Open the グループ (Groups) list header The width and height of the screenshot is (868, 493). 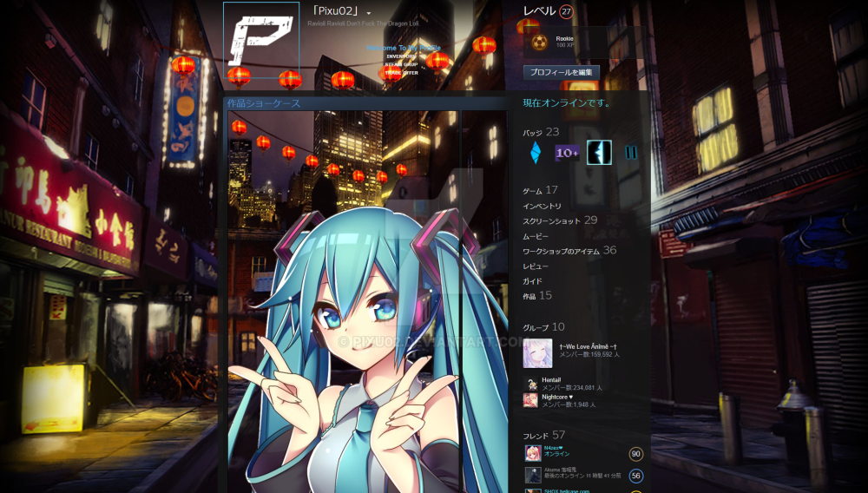[x=536, y=327]
